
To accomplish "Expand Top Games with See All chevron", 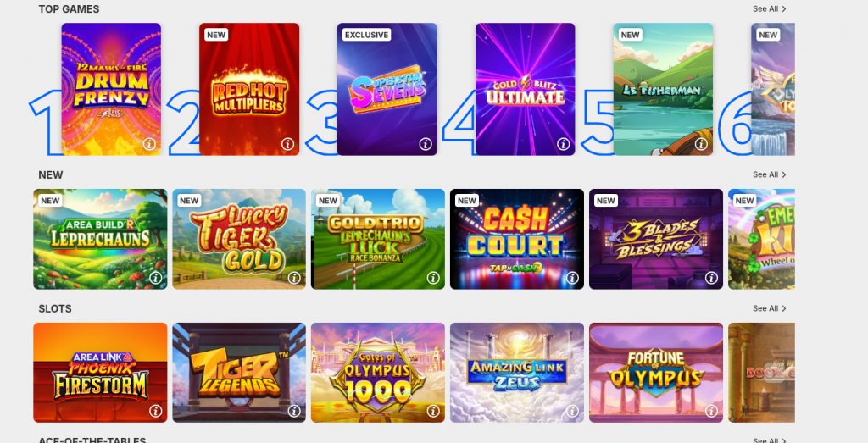I will click(770, 8).
